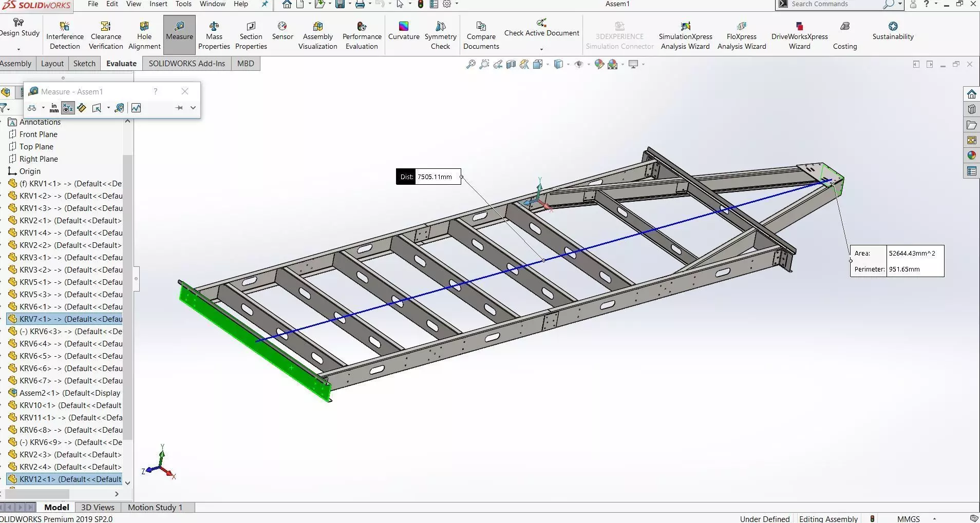
Task: Click Section View icon in heads-up toolbar
Action: click(511, 64)
